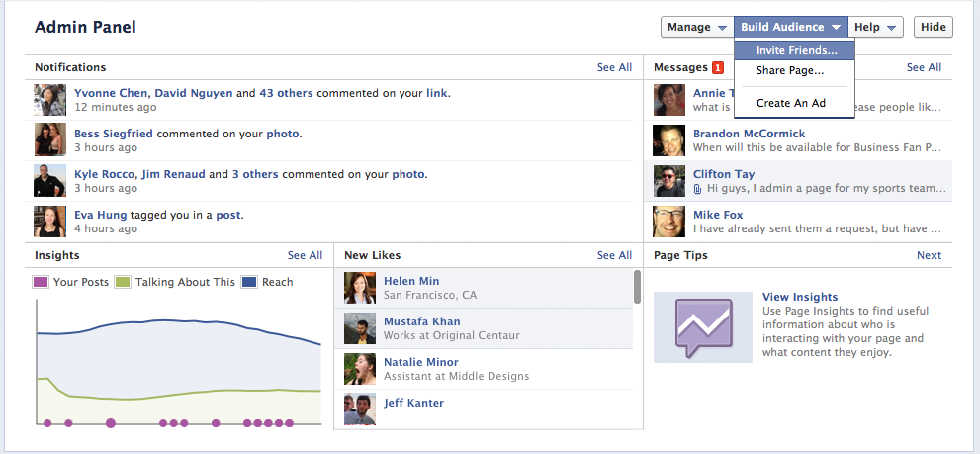Open the Manage dropdown
The image size is (980, 454).
[x=696, y=27]
